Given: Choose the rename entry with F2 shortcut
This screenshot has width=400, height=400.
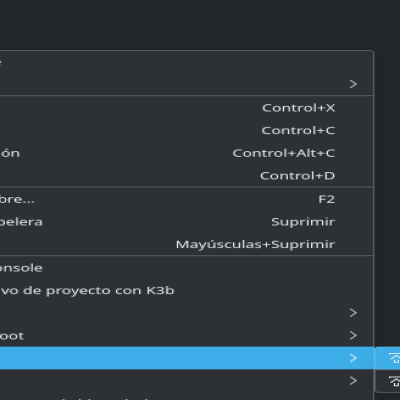Looking at the screenshot, I should [186, 199].
